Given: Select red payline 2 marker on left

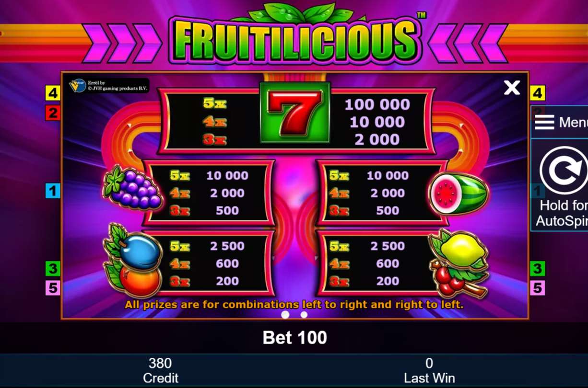Looking at the screenshot, I should coord(53,113).
